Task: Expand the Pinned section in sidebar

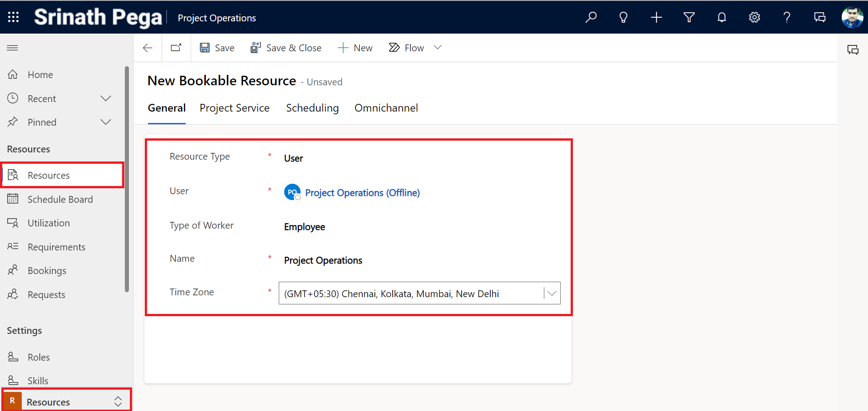Action: point(106,122)
